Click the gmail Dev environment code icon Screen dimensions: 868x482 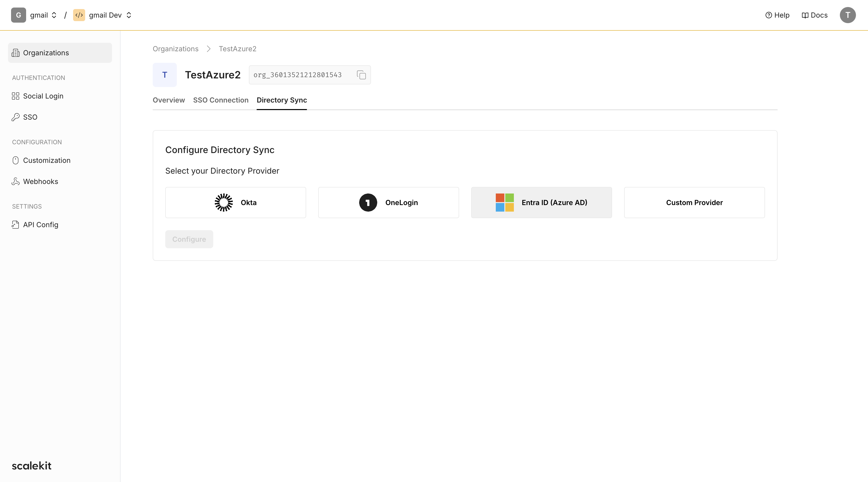79,15
